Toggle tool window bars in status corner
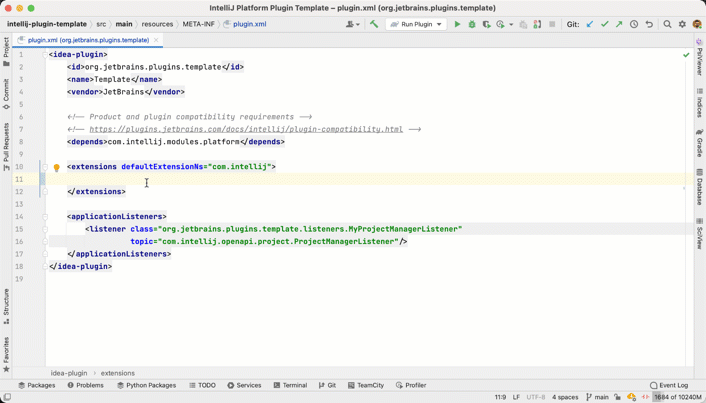 (x=7, y=397)
